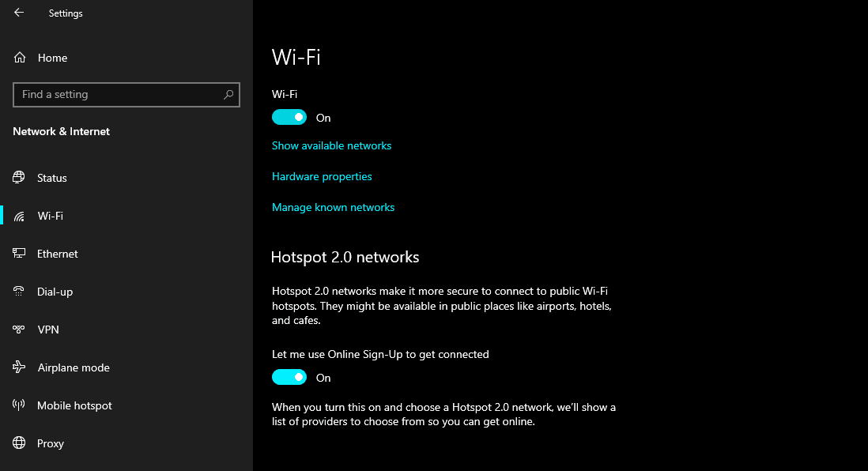868x471 pixels.
Task: Turn off the Wi-Fi toggle
Action: click(x=289, y=116)
